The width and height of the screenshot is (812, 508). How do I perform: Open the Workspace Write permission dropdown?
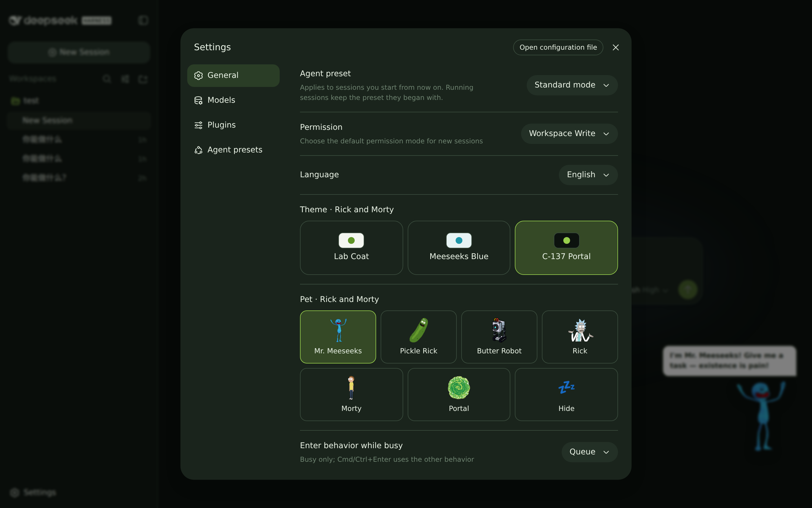click(x=569, y=133)
